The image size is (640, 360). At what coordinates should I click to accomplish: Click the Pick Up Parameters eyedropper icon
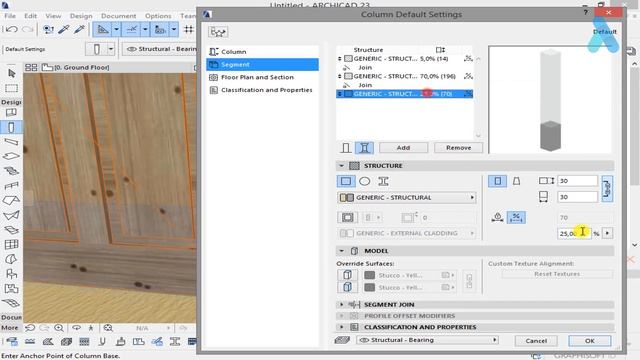pyautogui.click(x=64, y=29)
